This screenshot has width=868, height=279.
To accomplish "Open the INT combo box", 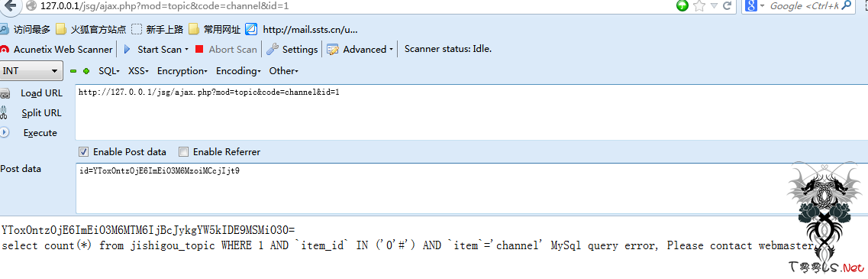I will (x=31, y=71).
